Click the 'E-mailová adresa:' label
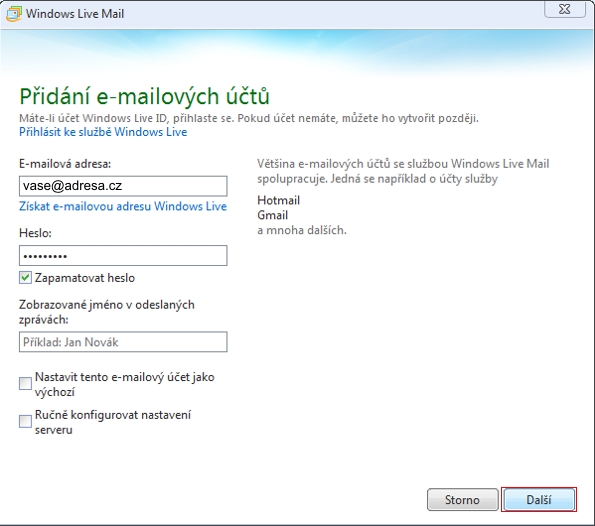 coord(65,164)
